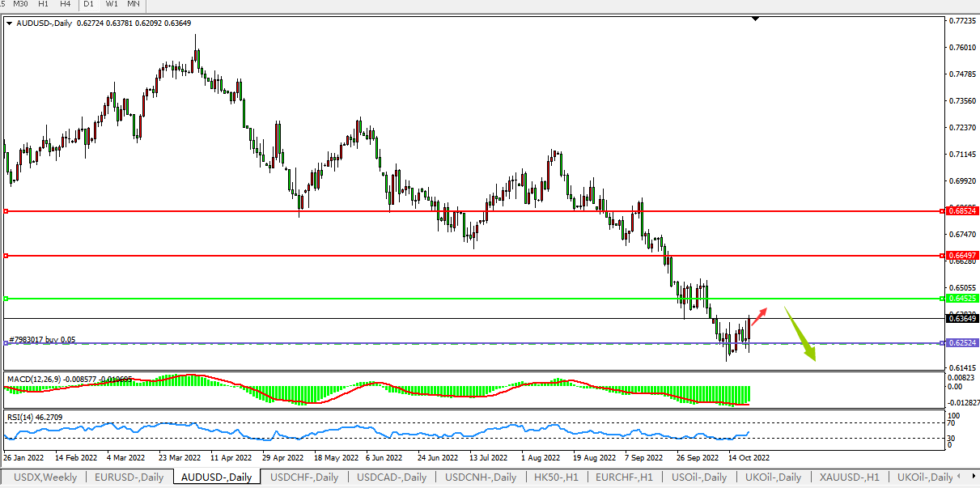Switch chart to M30 timeframe
The height and width of the screenshot is (488, 980).
coord(20,4)
